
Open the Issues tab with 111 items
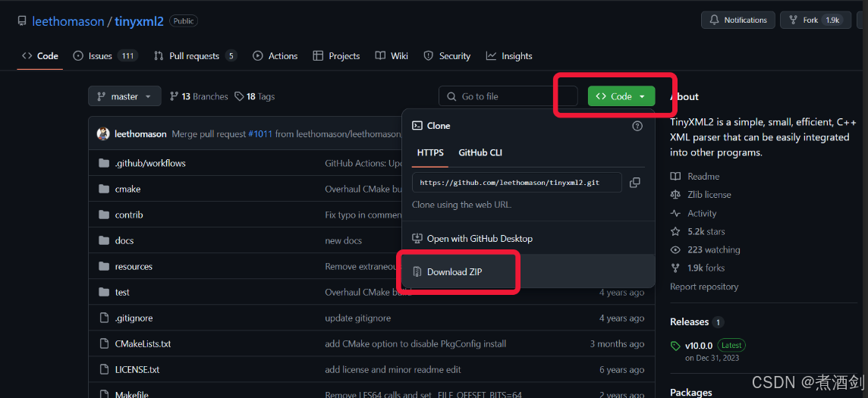click(x=105, y=56)
